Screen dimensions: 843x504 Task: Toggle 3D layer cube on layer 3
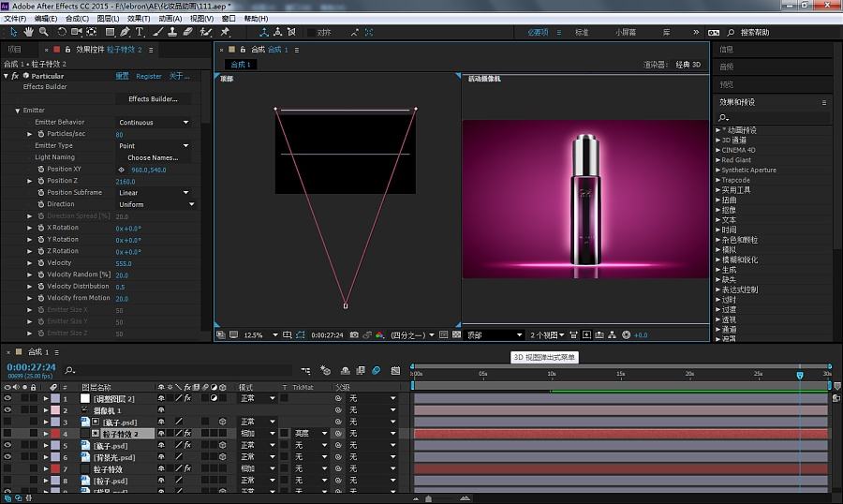tap(222, 422)
